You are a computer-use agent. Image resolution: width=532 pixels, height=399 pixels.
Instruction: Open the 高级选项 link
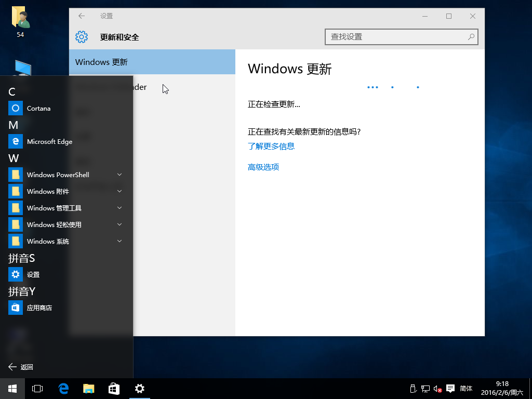263,167
